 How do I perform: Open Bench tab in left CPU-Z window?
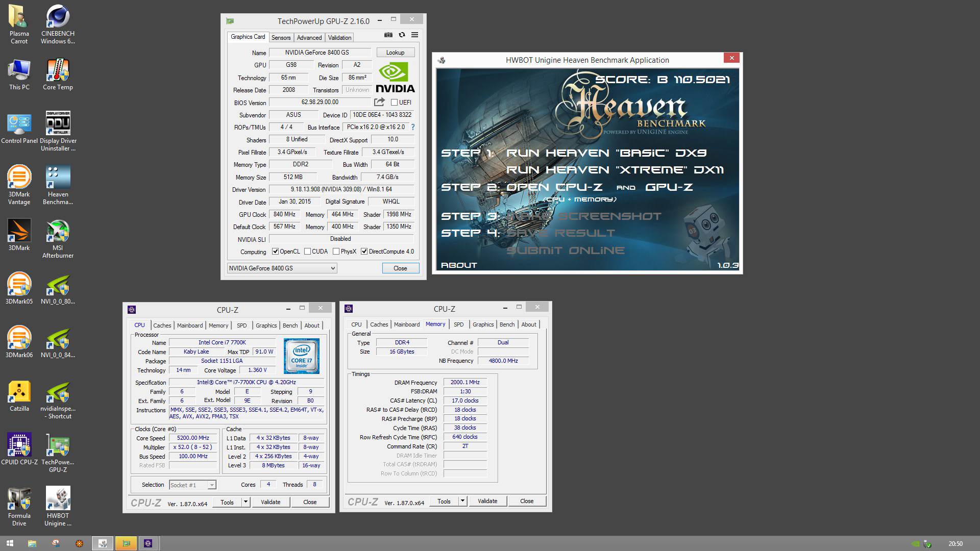290,325
